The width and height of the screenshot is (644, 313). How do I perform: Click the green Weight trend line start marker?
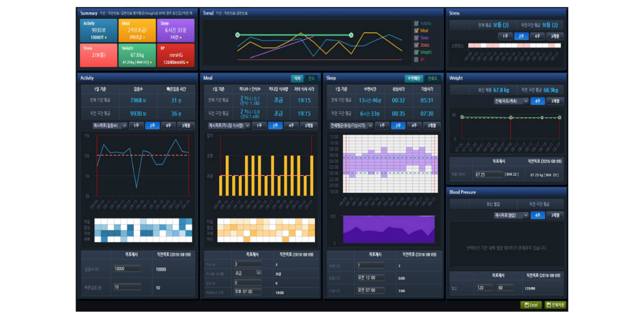237,35
